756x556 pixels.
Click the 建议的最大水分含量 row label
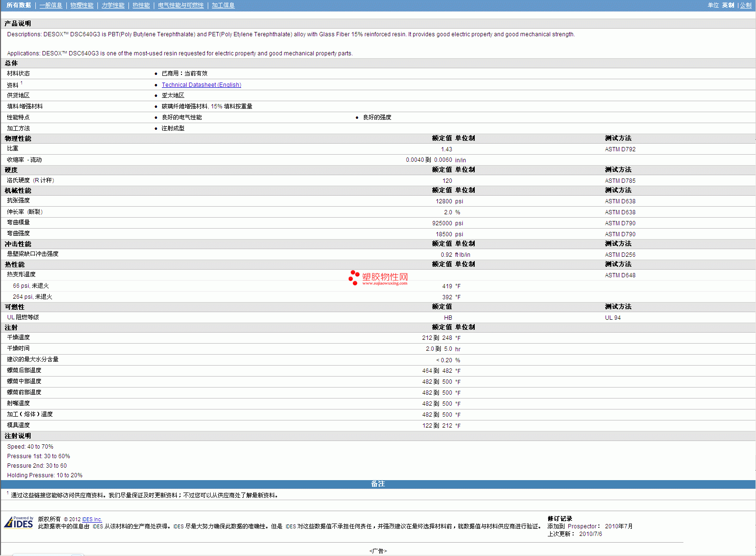[x=32, y=359]
